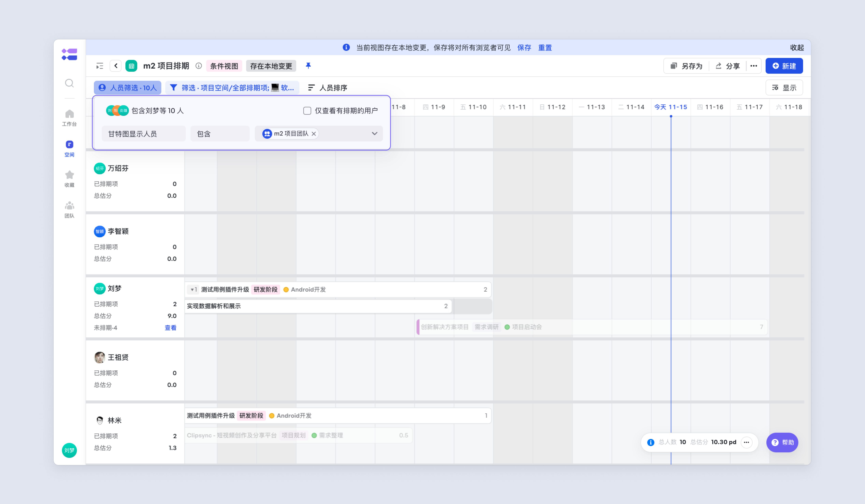
Task: Click 刘梦's 测试用例插件升级 task bar
Action: tap(338, 290)
